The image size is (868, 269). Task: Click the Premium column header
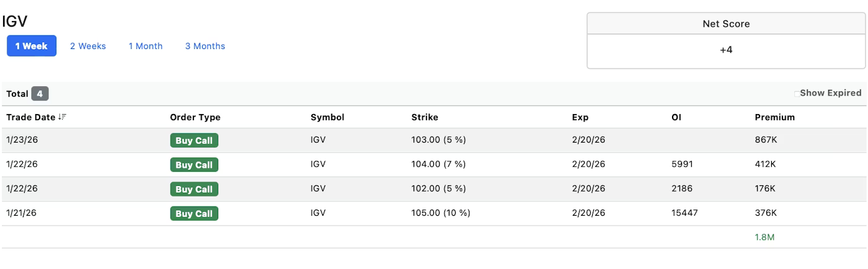pyautogui.click(x=774, y=117)
